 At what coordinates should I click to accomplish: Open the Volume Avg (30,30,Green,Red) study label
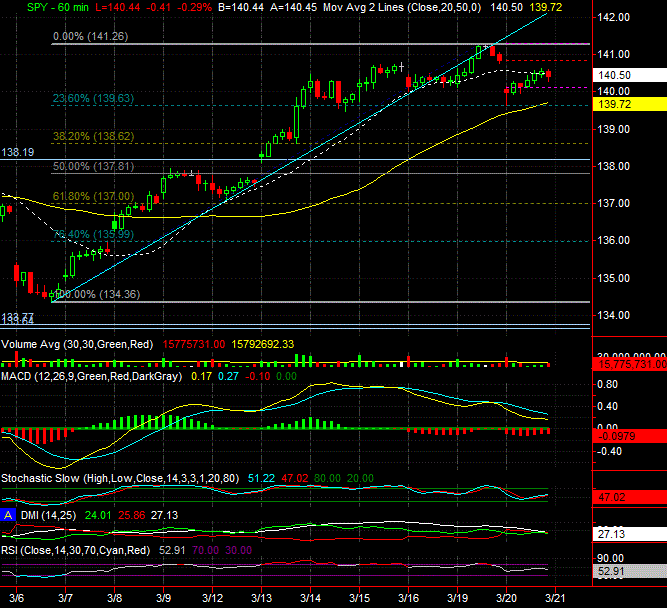point(77,344)
